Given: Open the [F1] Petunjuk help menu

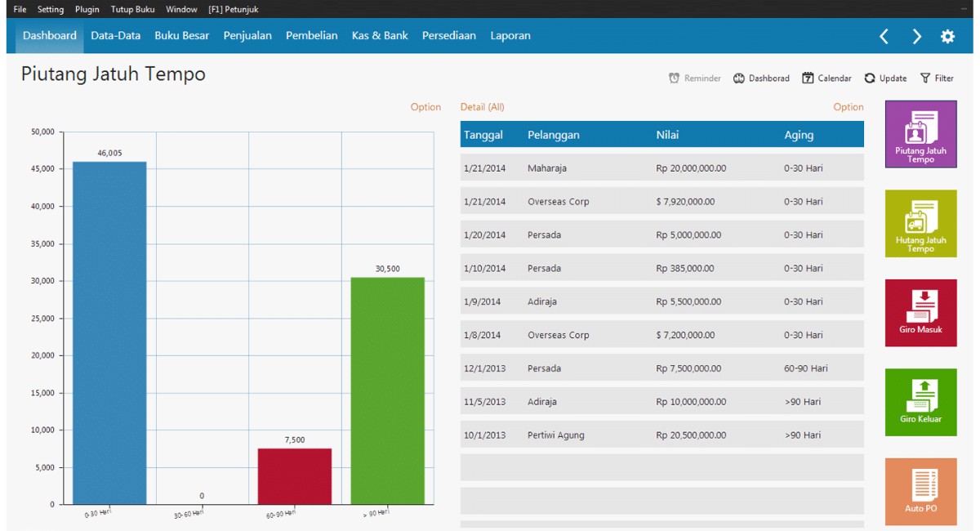Looking at the screenshot, I should point(234,9).
